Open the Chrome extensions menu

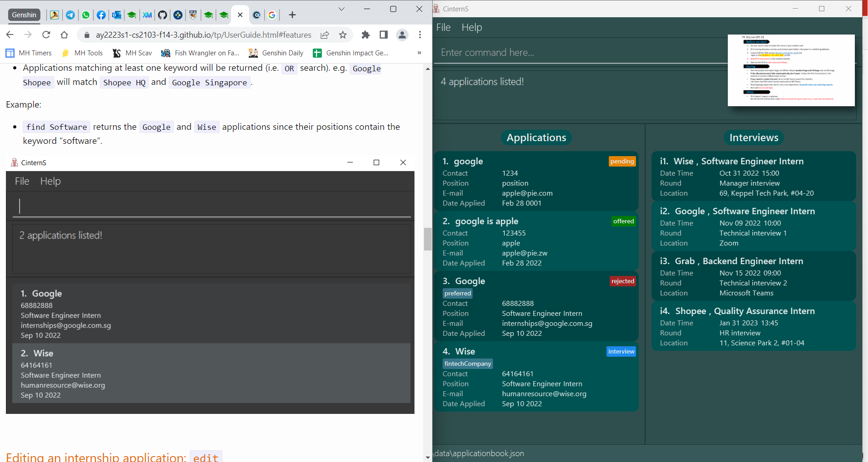365,35
